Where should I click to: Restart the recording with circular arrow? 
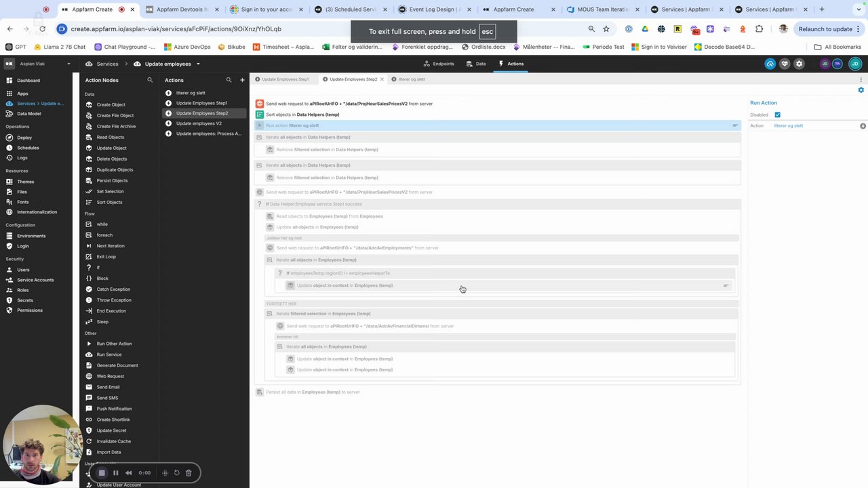point(176,473)
